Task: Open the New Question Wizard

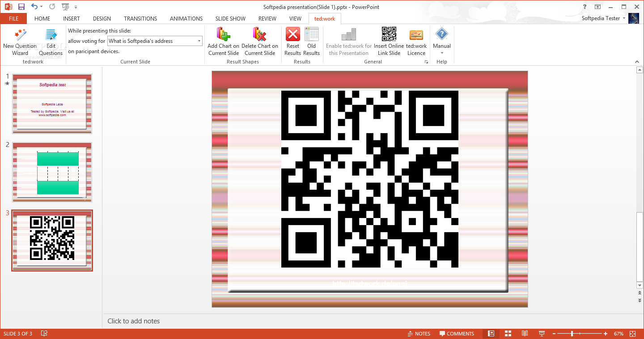Action: coord(20,42)
